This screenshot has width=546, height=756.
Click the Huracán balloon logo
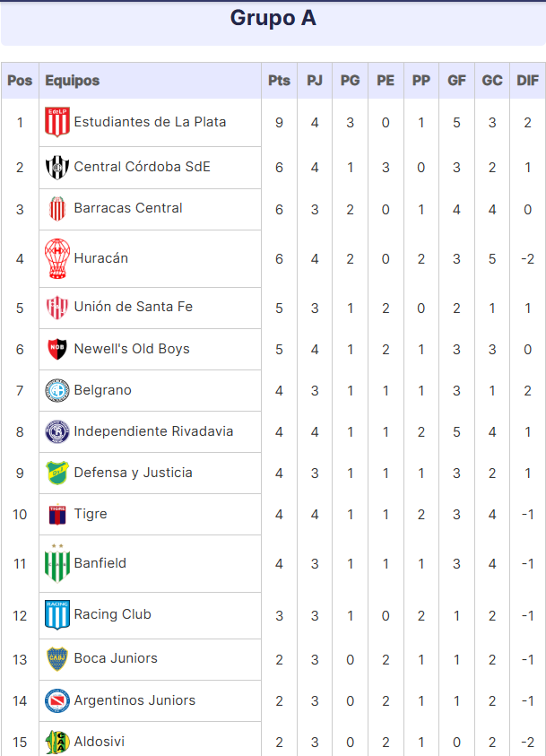pos(57,259)
